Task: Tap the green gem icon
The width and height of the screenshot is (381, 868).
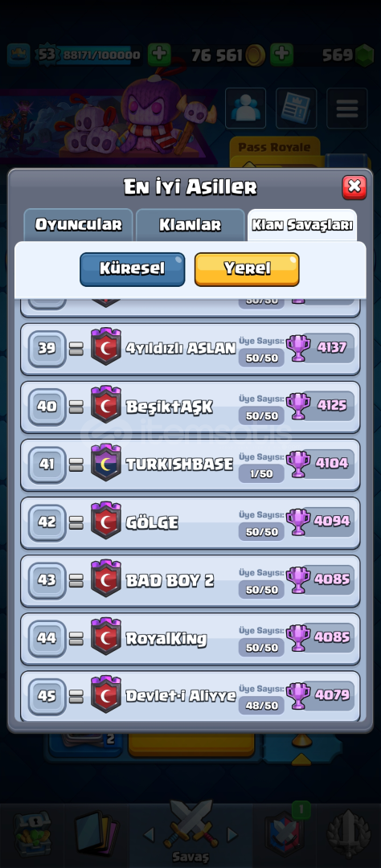Action: [364, 55]
